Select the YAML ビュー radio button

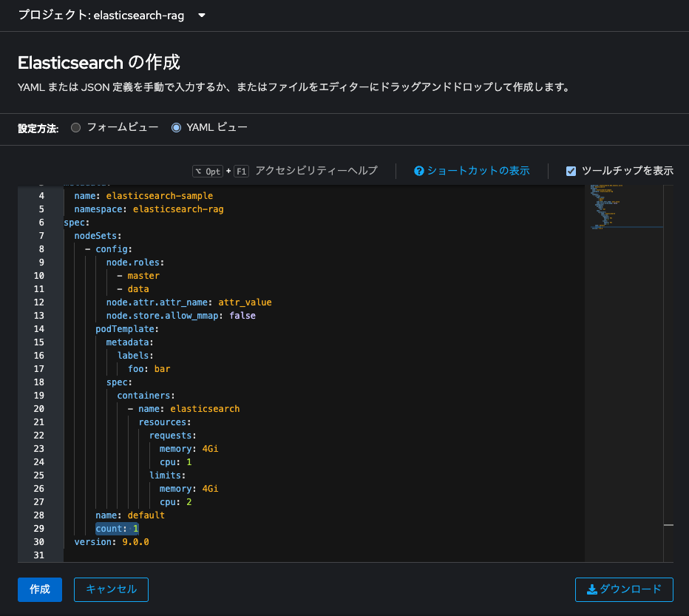tap(176, 127)
